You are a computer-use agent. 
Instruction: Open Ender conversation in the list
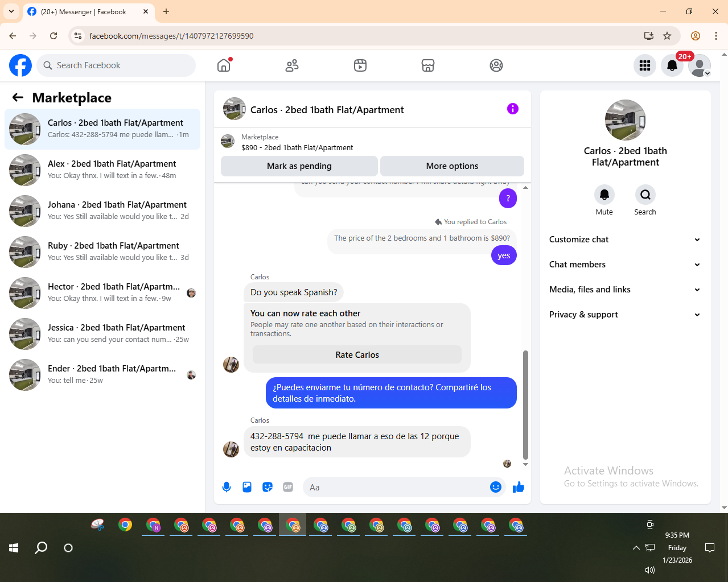point(102,375)
